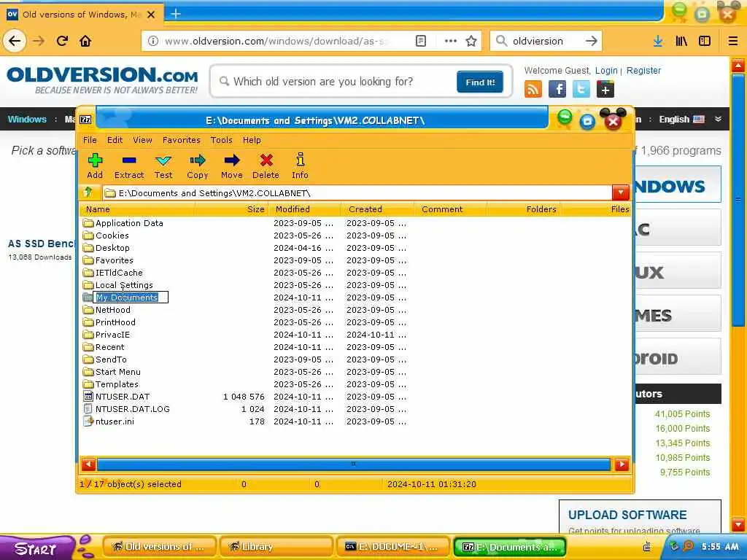
Task: Bookmark this page with the star icon
Action: (471, 41)
